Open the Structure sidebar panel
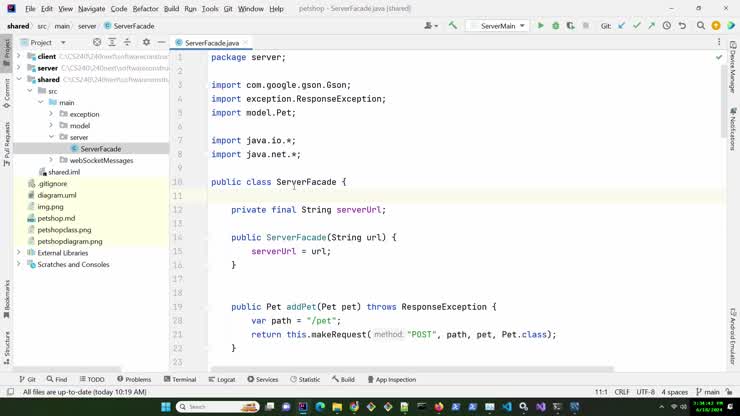This screenshot has height=416, width=740. [x=7, y=348]
